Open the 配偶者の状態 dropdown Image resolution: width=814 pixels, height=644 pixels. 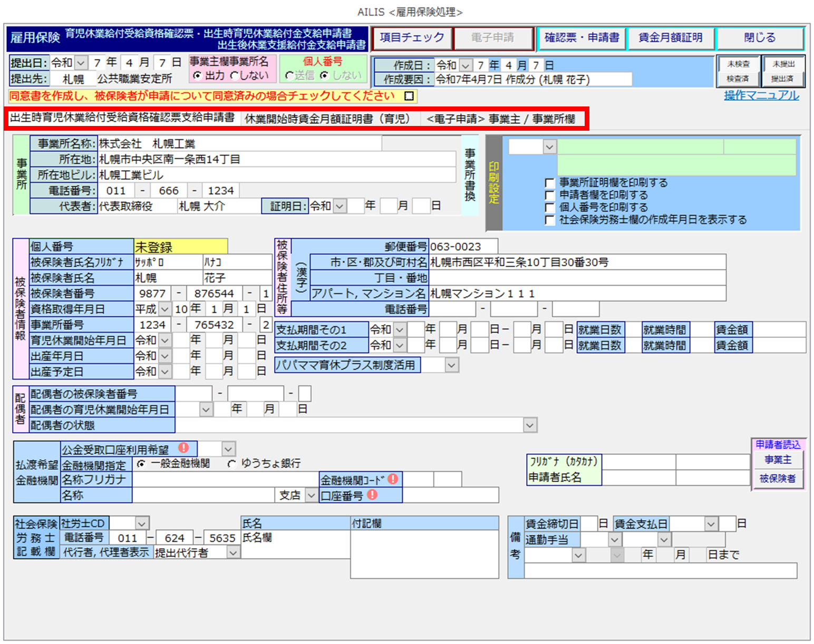tap(530, 425)
